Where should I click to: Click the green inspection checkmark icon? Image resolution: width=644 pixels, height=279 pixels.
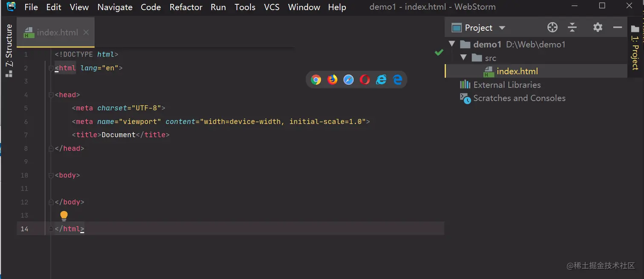[x=439, y=52]
